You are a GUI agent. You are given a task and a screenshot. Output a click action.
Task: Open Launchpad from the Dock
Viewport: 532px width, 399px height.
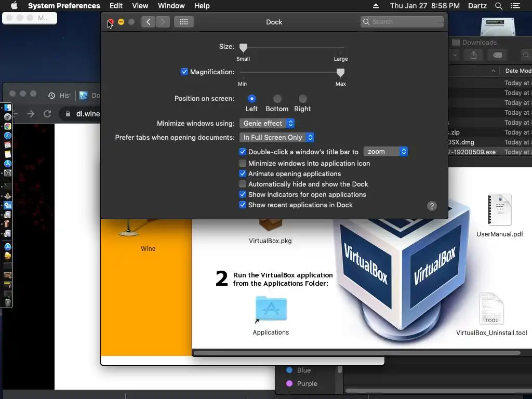[x=7, y=117]
